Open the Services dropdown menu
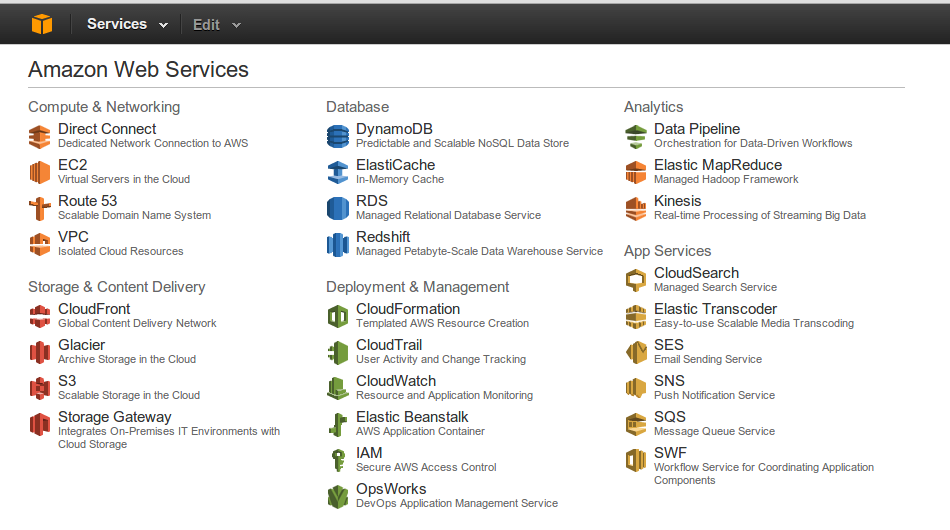The width and height of the screenshot is (950, 530). pos(124,24)
